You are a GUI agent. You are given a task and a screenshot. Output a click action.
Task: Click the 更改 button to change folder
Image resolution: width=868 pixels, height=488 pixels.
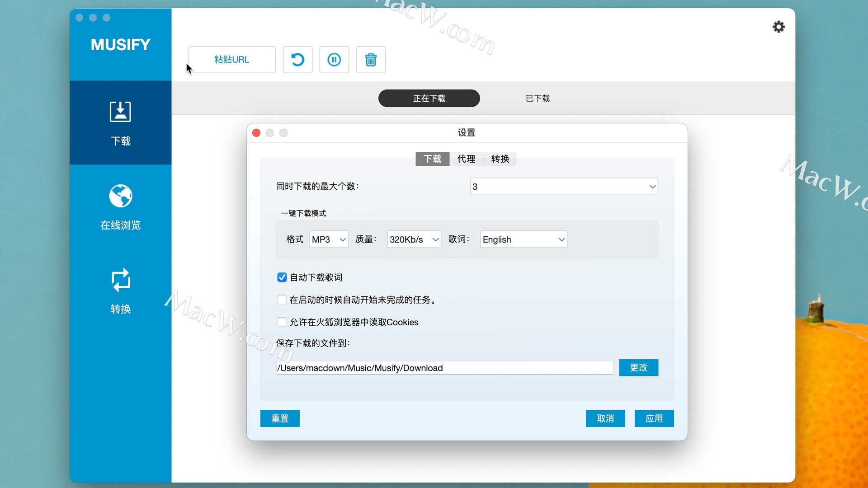[x=638, y=367]
